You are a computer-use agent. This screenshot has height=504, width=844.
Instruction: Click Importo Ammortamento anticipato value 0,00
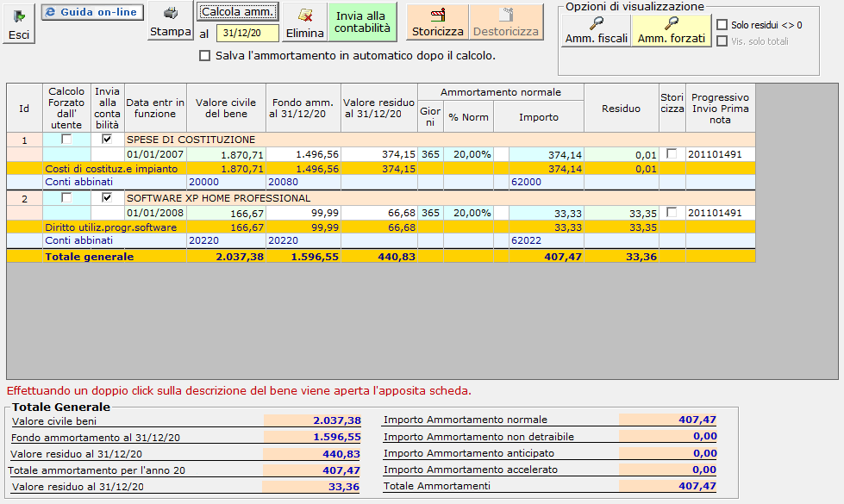point(668,453)
